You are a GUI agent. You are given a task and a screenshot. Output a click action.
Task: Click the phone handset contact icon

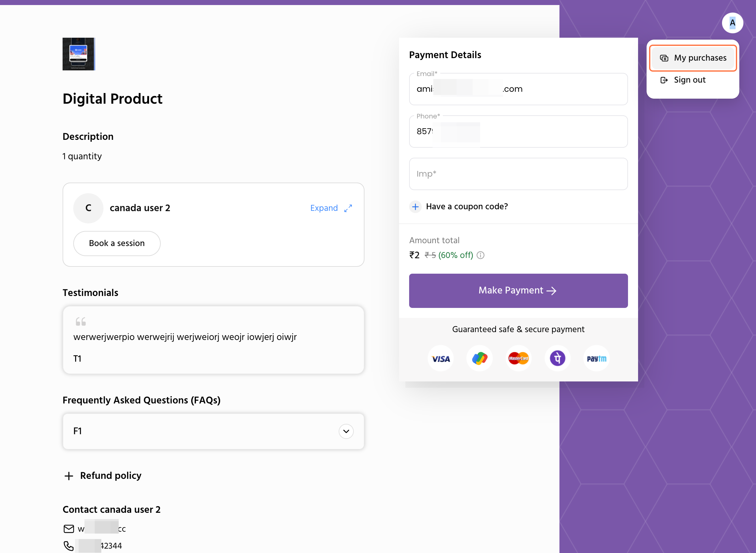[69, 546]
